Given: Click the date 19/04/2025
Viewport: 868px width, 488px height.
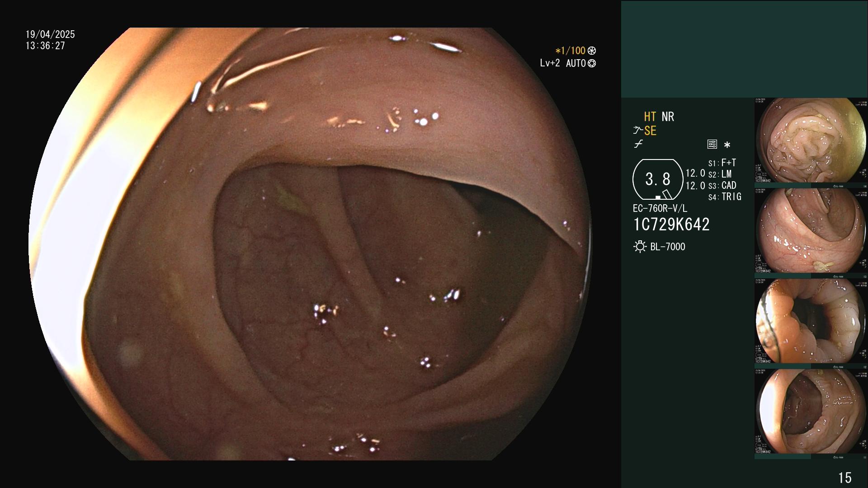Looking at the screenshot, I should pyautogui.click(x=50, y=34).
